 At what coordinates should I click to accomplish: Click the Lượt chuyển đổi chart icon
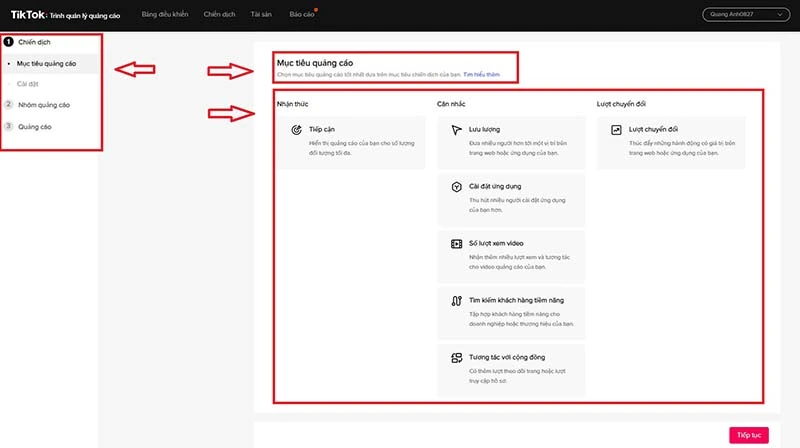pos(616,129)
